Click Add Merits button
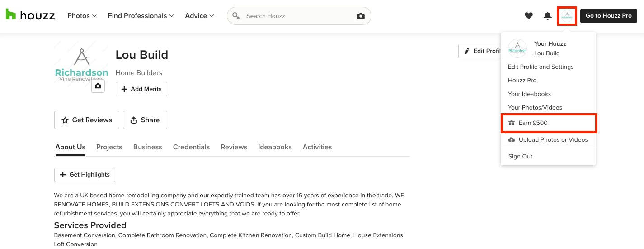The image size is (644, 249). (x=141, y=89)
